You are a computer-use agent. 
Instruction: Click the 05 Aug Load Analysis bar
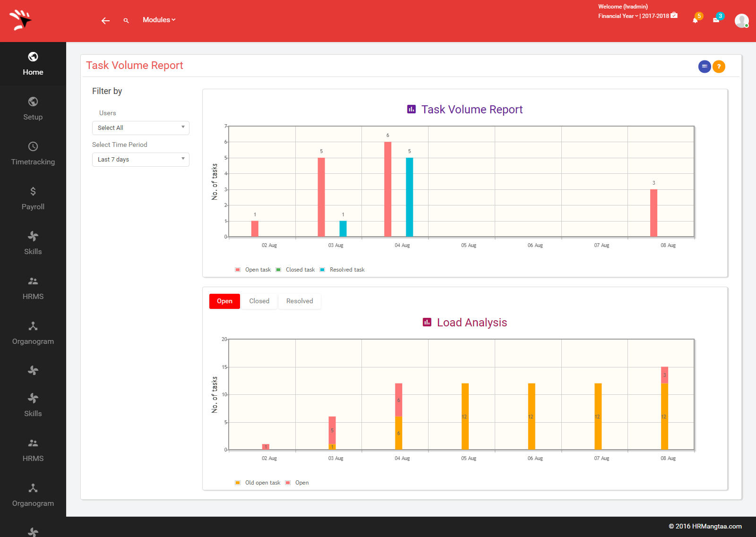click(465, 417)
